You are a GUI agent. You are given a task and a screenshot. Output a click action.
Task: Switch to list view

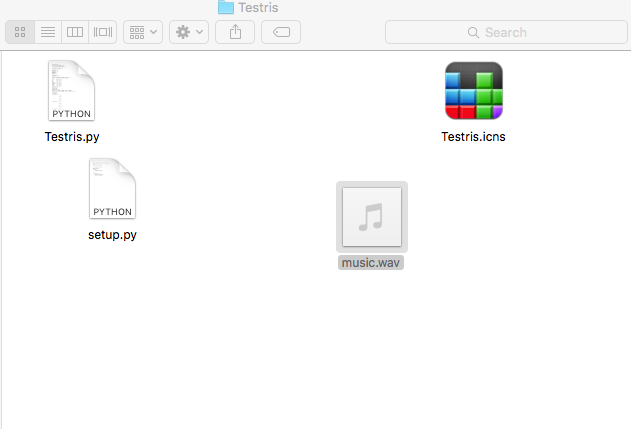click(x=48, y=32)
